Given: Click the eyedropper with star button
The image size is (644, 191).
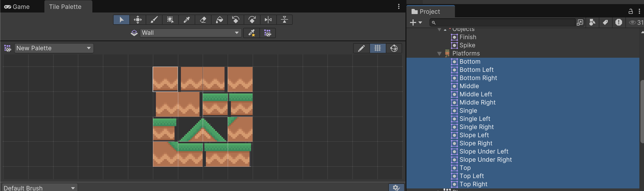Looking at the screenshot, I should tap(252, 33).
